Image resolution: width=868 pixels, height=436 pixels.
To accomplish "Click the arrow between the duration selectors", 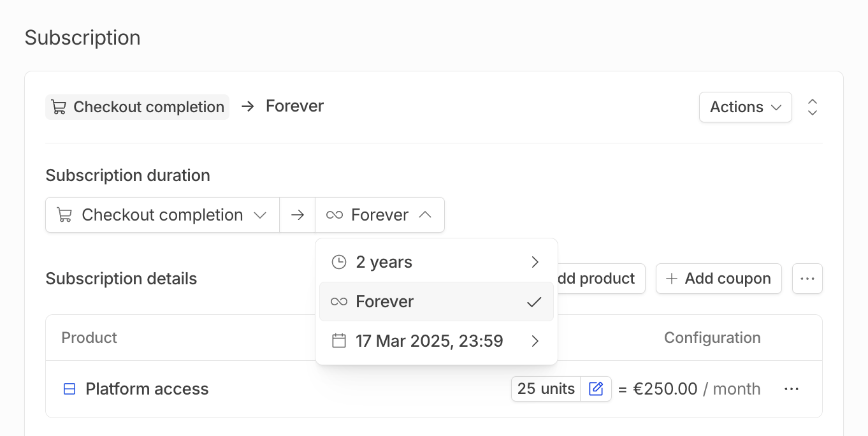I will [x=298, y=215].
